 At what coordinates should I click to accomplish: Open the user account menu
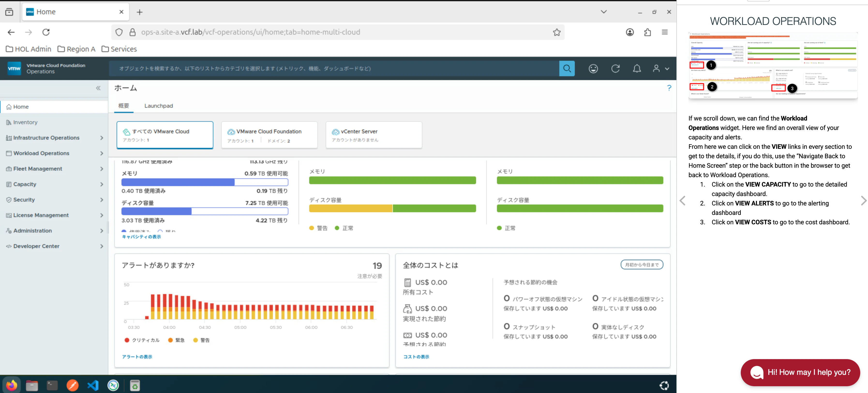coord(660,68)
